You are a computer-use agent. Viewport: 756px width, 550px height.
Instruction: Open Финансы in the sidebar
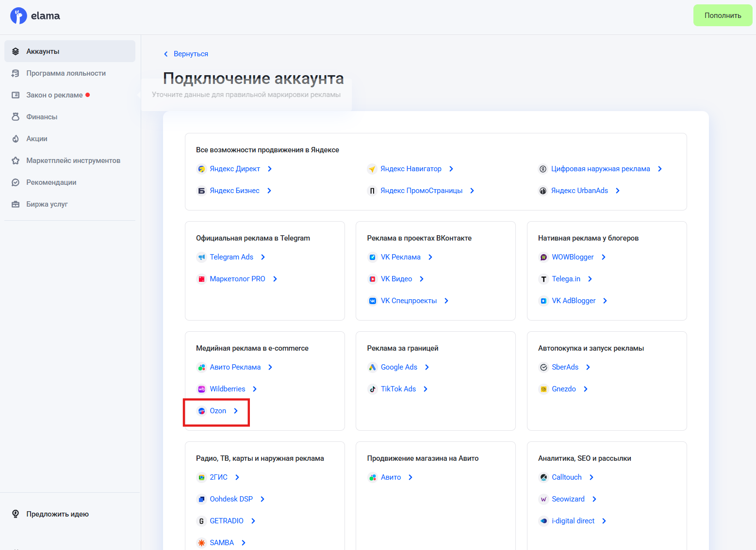coord(42,117)
